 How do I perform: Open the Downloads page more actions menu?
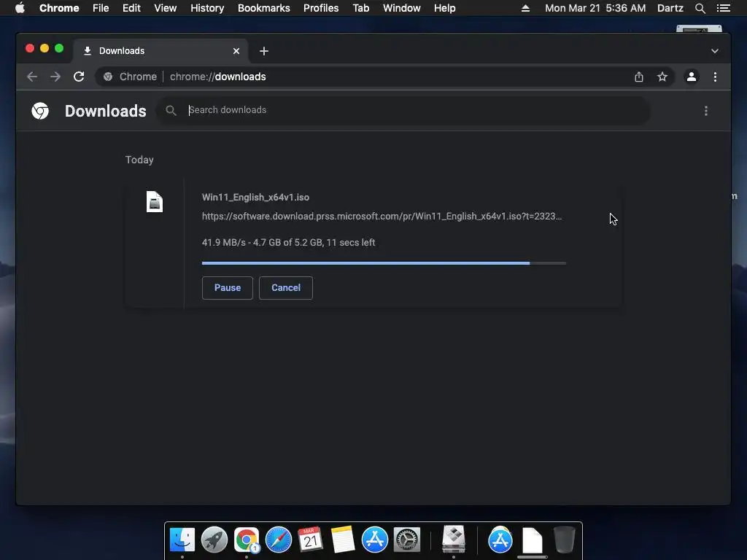click(706, 111)
